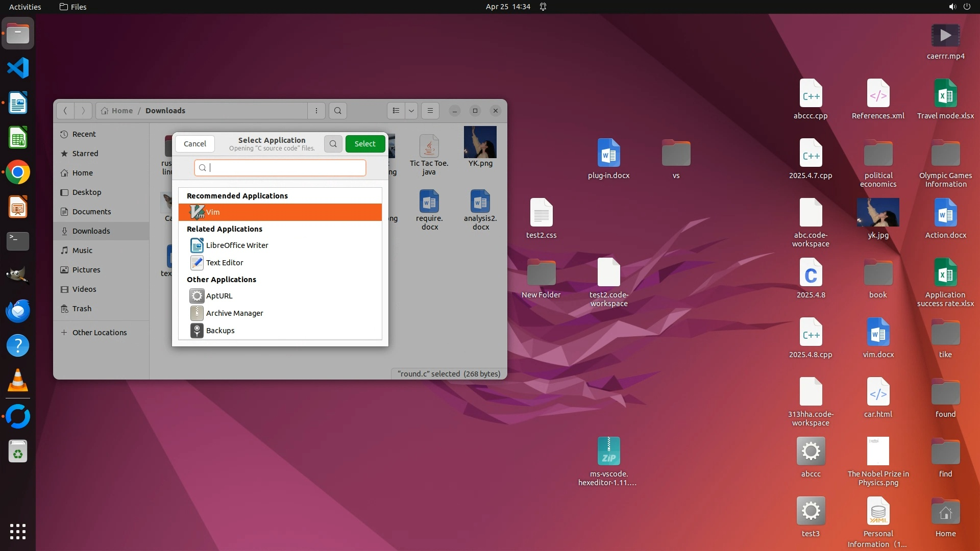The width and height of the screenshot is (980, 551).
Task: Cancel the Select Application dialog
Action: click(195, 144)
